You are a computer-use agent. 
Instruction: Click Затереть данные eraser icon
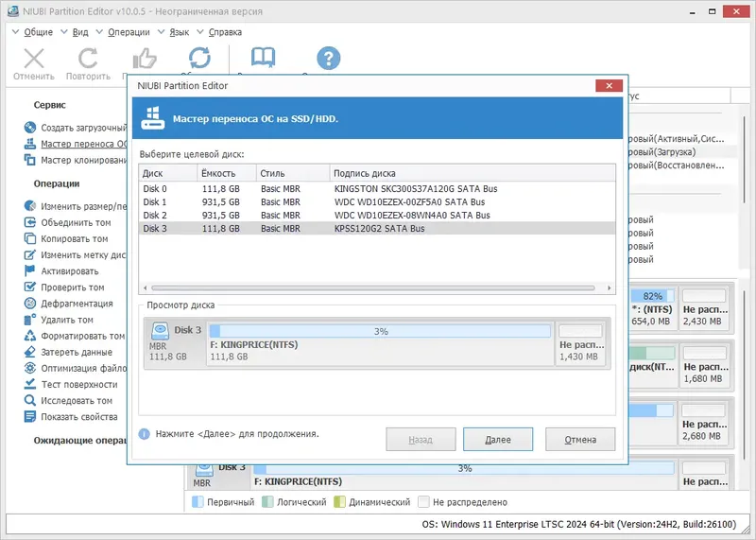(30, 352)
